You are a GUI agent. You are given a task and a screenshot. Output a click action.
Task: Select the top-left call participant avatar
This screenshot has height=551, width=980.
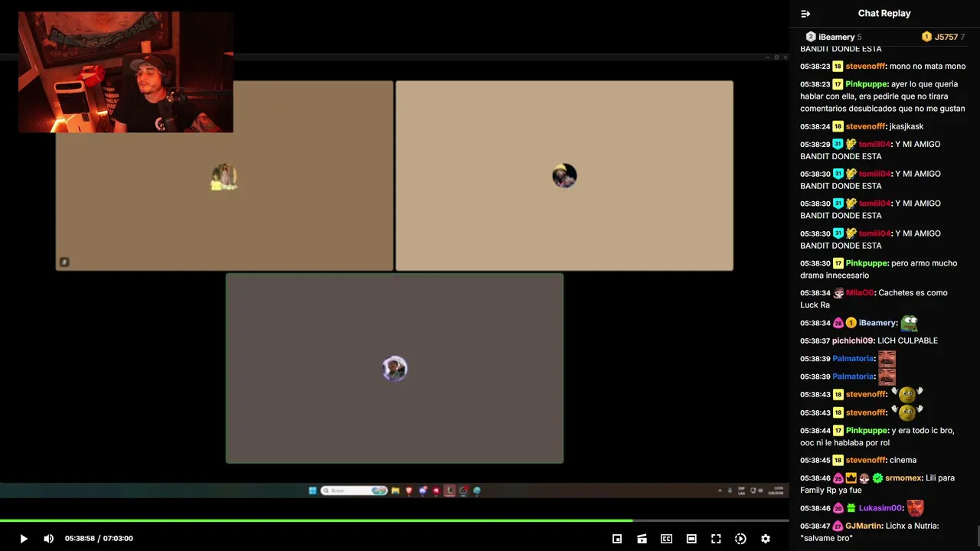(x=224, y=177)
